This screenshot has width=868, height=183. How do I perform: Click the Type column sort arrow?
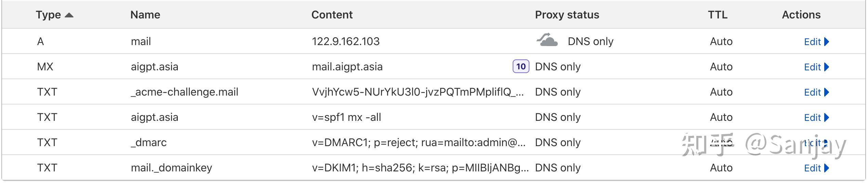pos(69,15)
